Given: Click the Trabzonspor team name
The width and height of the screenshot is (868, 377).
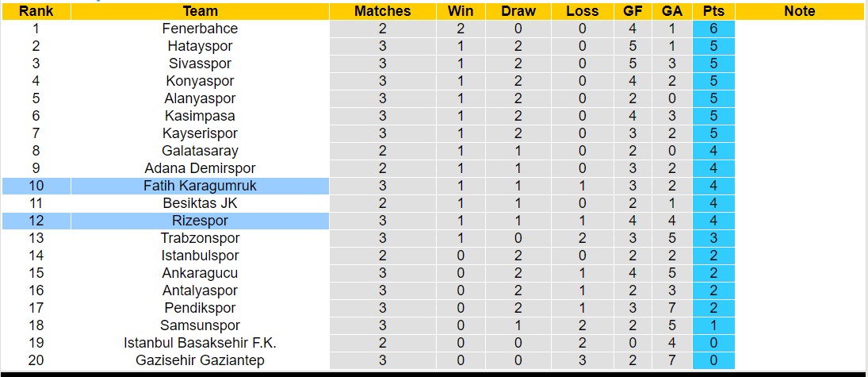Looking at the screenshot, I should coord(200,238).
